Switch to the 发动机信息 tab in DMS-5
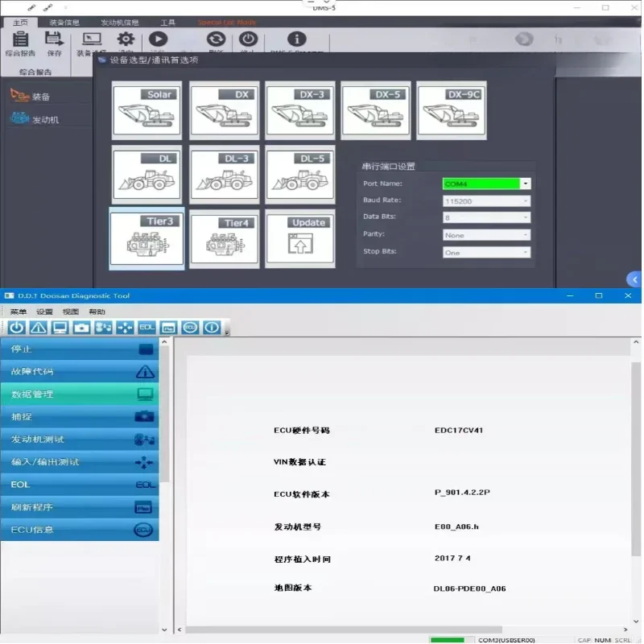 tap(119, 23)
